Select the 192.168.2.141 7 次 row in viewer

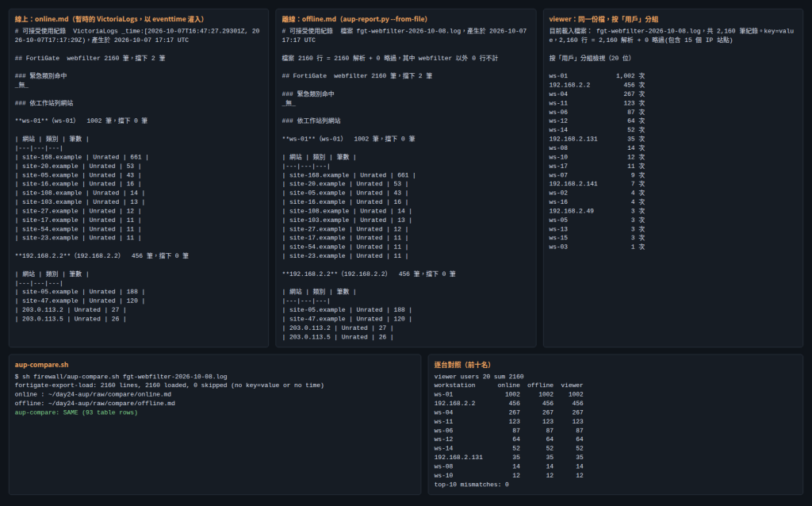(x=596, y=184)
